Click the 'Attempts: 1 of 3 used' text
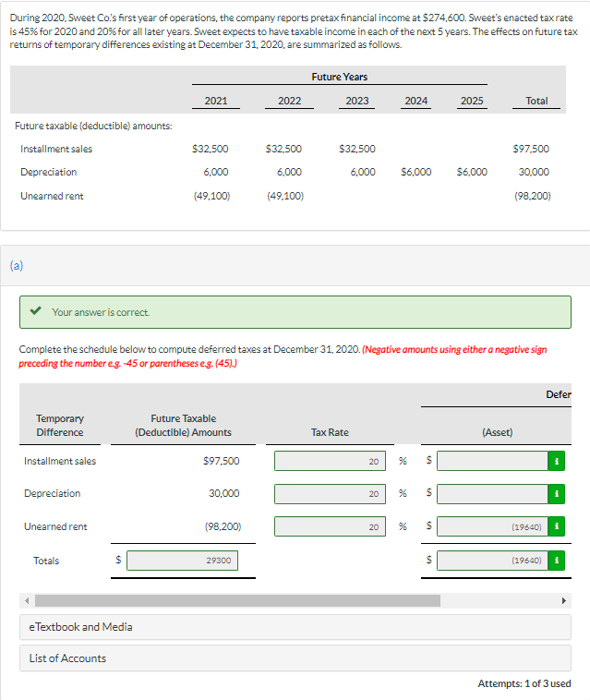The image size is (590, 700). coord(524,683)
